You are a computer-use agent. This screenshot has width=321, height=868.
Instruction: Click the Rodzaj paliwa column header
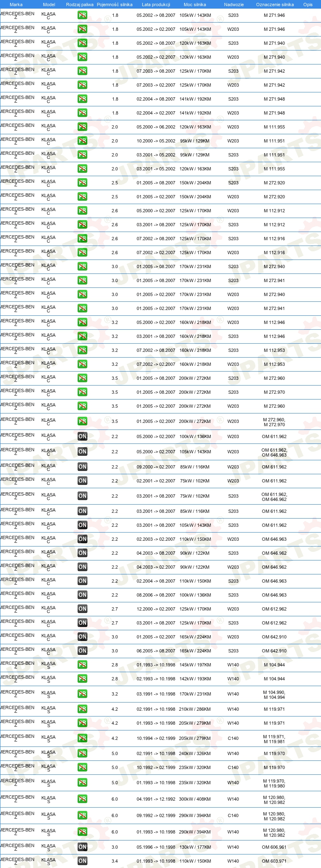80,5
